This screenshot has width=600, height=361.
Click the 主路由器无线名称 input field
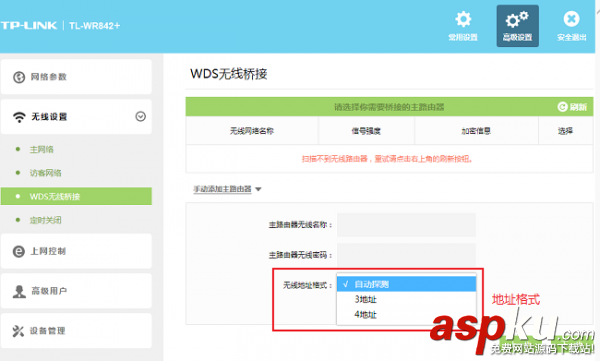click(406, 225)
